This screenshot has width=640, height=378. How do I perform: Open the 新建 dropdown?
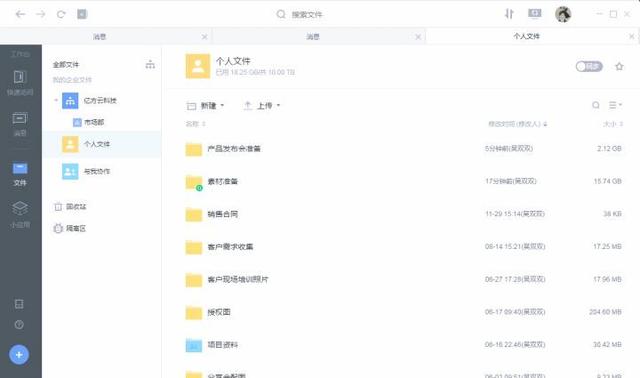pyautogui.click(x=206, y=106)
